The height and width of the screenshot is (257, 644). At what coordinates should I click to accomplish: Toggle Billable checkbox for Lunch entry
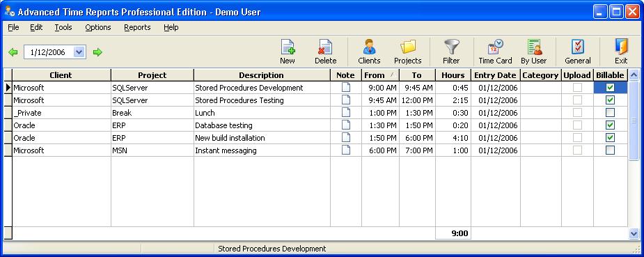(611, 113)
